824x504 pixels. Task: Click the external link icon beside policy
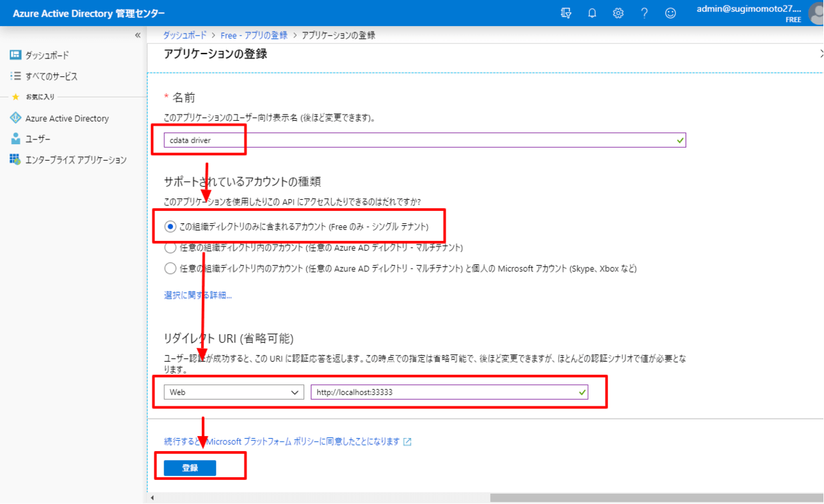407,442
